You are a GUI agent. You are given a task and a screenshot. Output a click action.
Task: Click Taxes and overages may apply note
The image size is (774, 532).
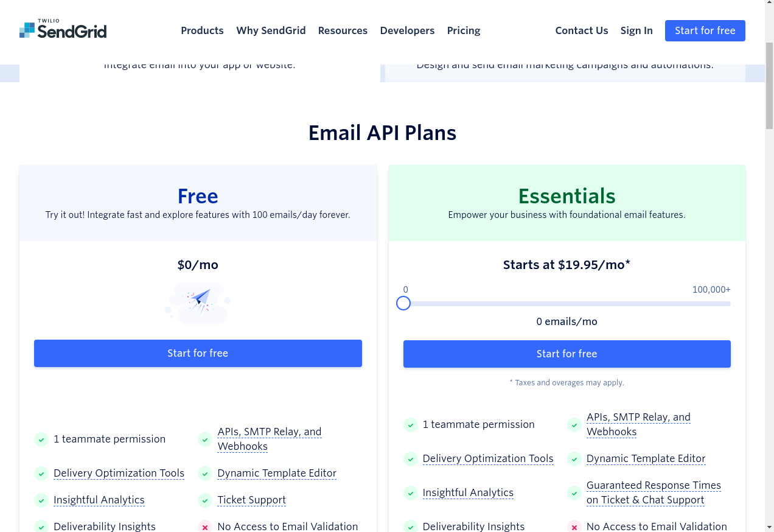(x=567, y=383)
